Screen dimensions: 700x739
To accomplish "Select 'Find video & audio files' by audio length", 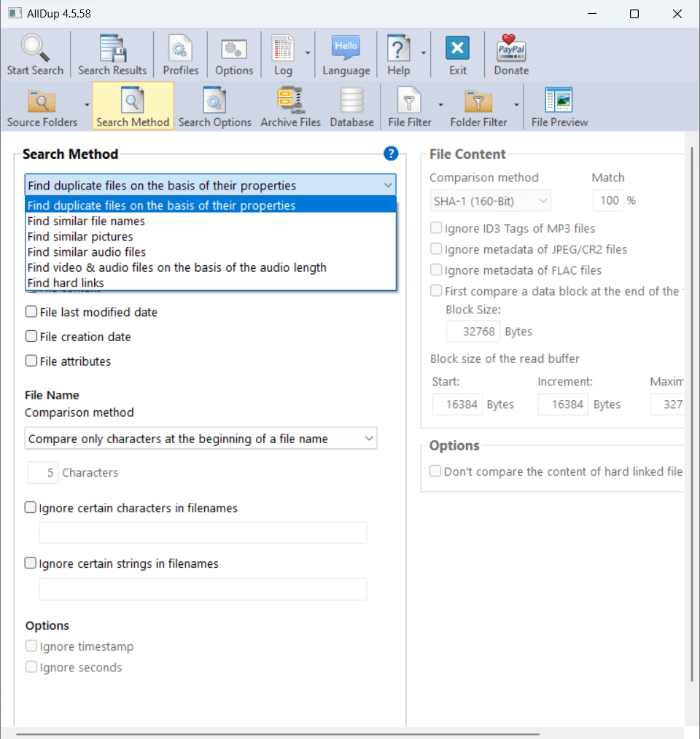I will pos(211,267).
